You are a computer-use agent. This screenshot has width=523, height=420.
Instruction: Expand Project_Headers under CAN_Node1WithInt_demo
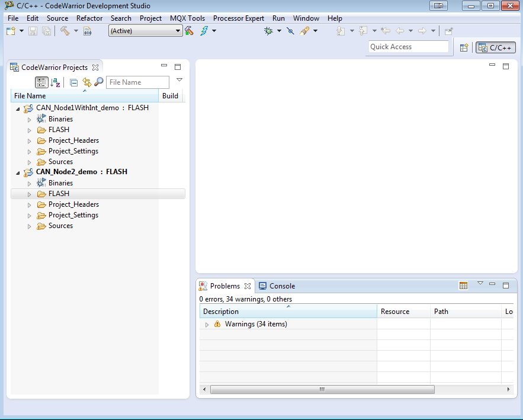point(30,141)
